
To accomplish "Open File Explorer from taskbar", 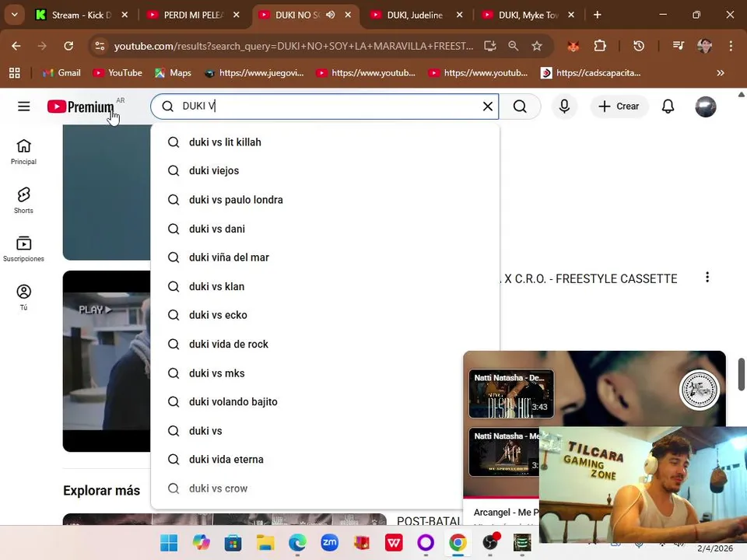I will [x=265, y=542].
